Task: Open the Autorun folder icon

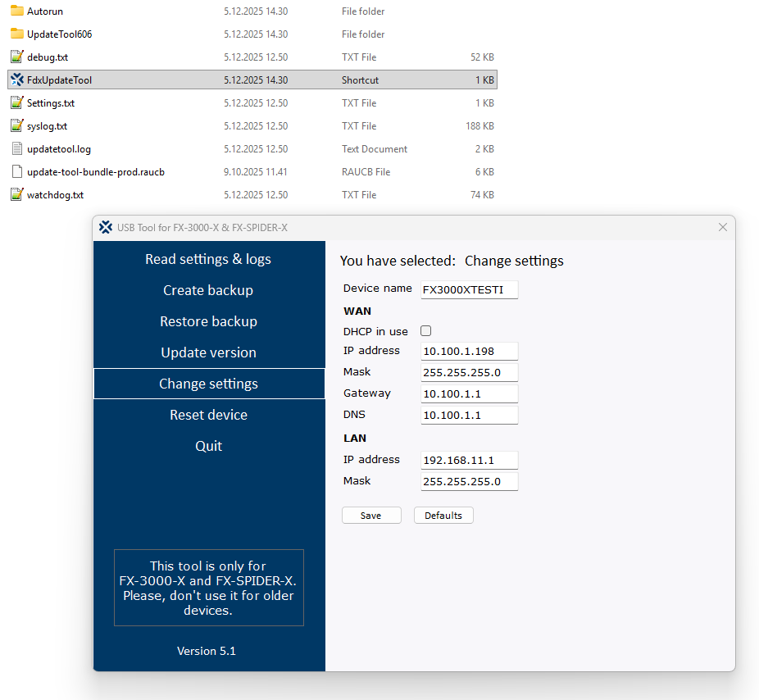Action: pyautogui.click(x=16, y=11)
